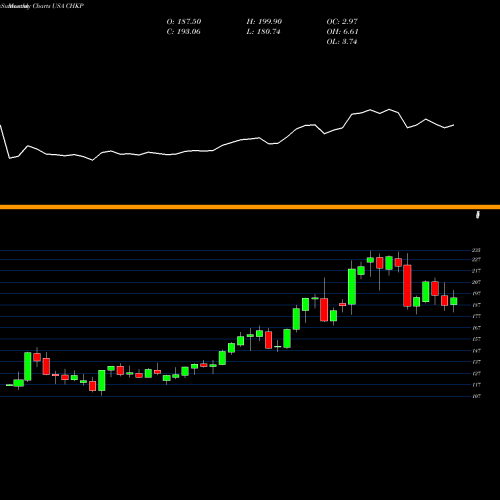Click the 107 price axis label
Image resolution: width=500 pixels, height=500 pixels.
[x=476, y=396]
